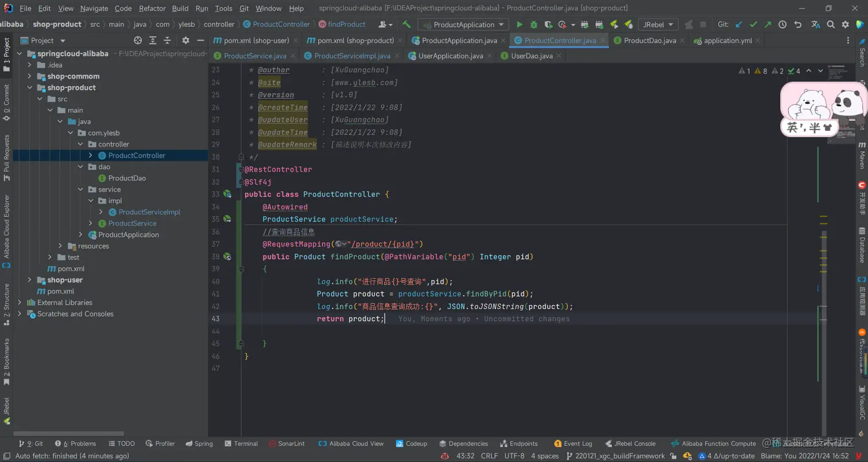Rollback changes with the undo arrow icon
This screenshot has height=462, width=868.
[x=797, y=25]
